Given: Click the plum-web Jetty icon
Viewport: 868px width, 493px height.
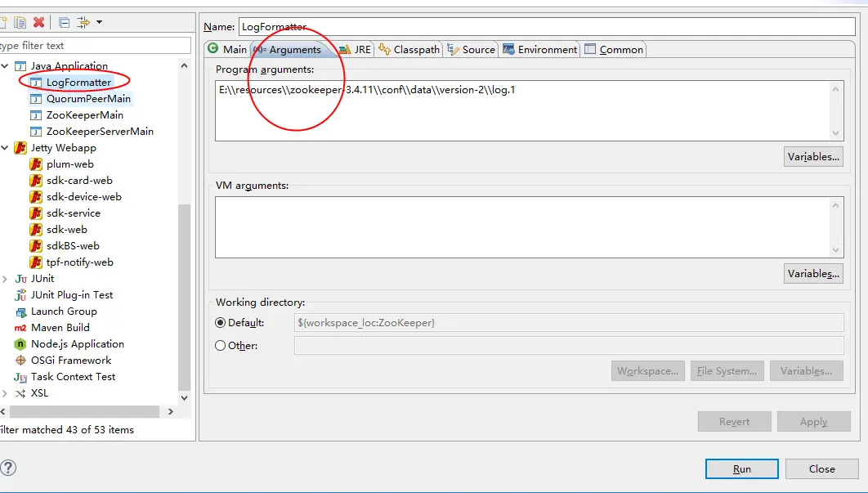Looking at the screenshot, I should coord(36,164).
